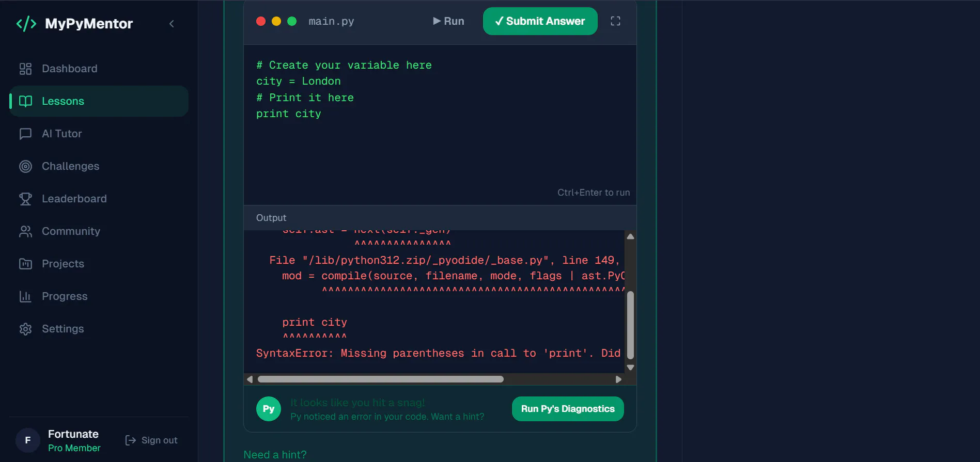Viewport: 980px width, 462px height.
Task: Click the 'print city' editor line
Action: tap(289, 114)
